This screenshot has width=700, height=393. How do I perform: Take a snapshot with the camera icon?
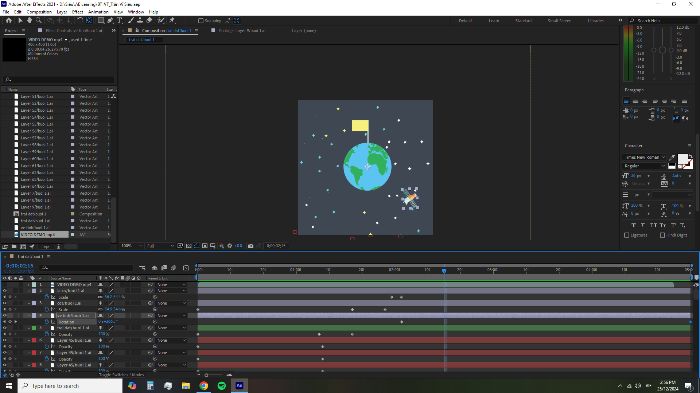250,246
